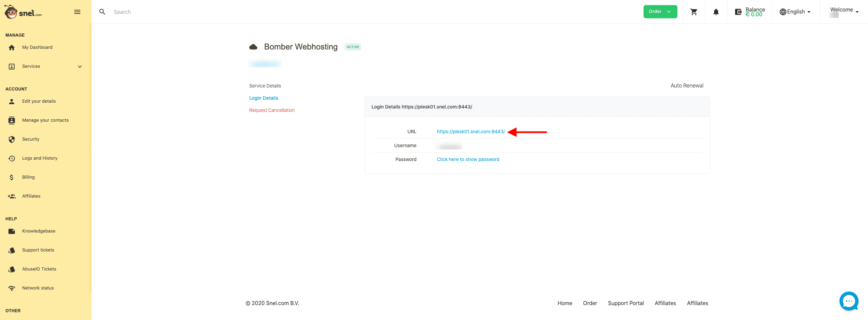Expand the Services submenu chevron
868x320 pixels.
coord(80,66)
